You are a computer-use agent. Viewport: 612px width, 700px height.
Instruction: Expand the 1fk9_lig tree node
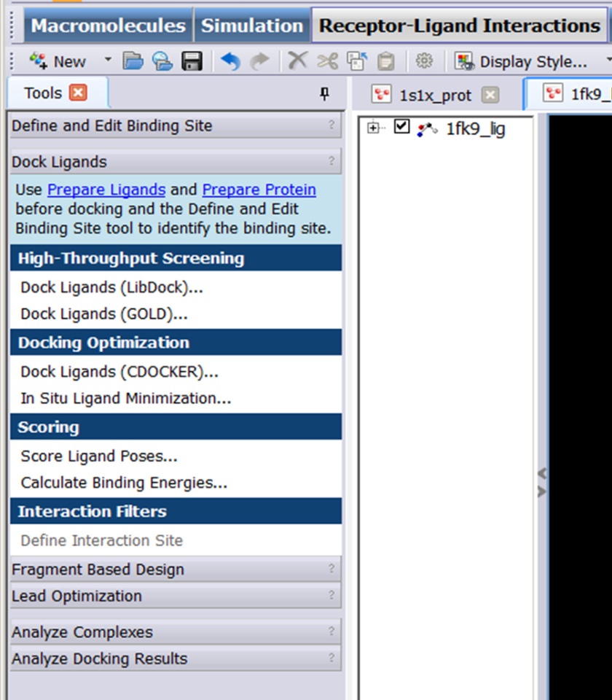[373, 128]
